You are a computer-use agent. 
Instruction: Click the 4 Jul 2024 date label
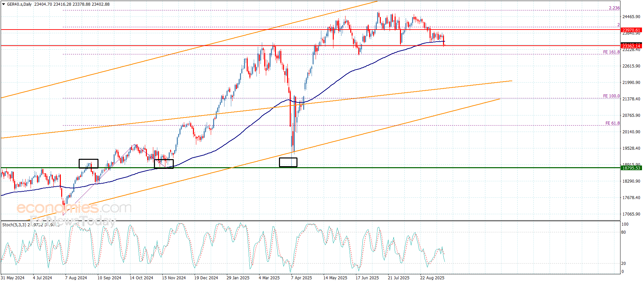pos(42,278)
